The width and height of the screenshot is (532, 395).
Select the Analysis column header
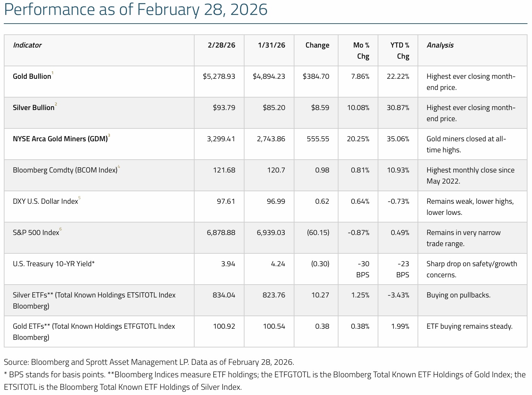[x=440, y=45]
